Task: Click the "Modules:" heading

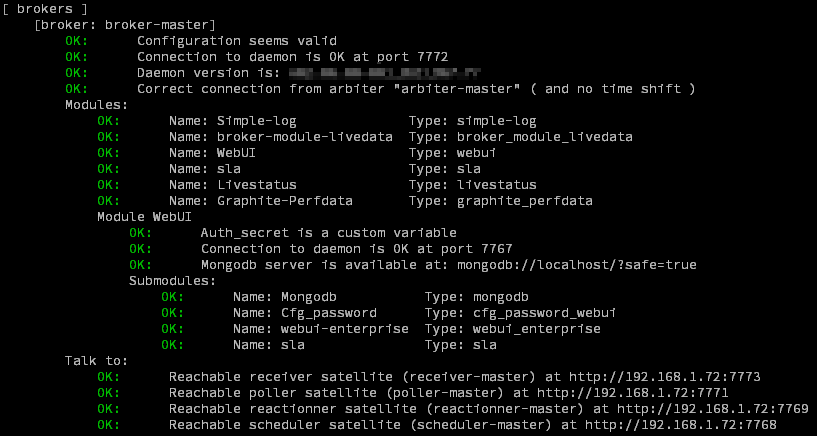Action: pos(97,105)
